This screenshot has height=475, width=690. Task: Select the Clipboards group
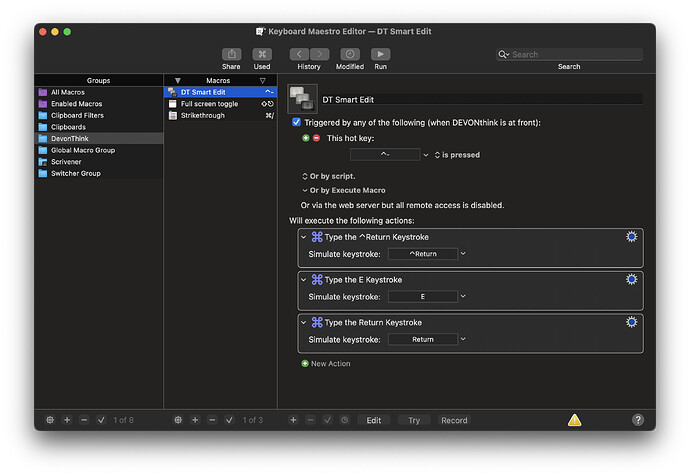(x=99, y=127)
